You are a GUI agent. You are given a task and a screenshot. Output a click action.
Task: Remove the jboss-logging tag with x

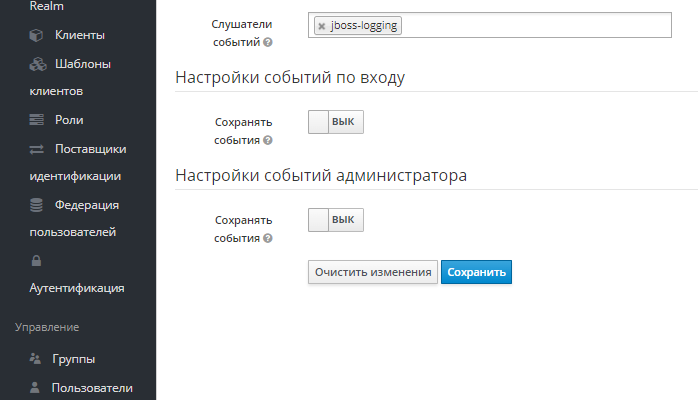(321, 26)
